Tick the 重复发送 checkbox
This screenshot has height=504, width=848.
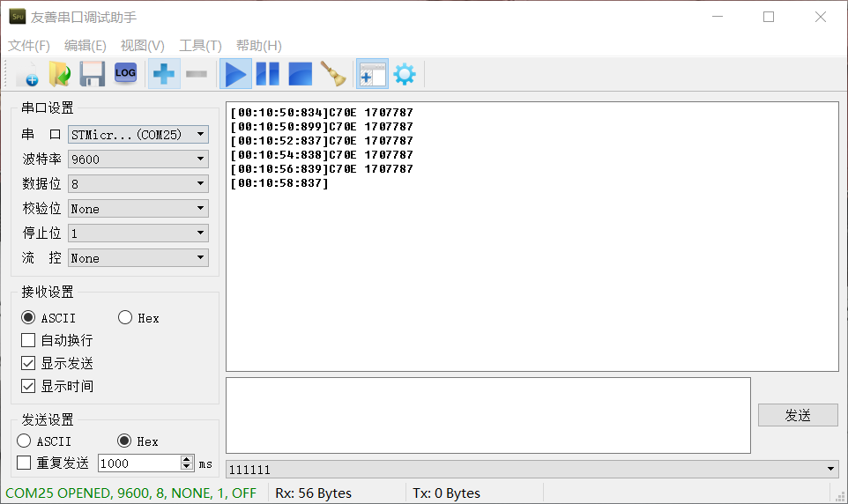pos(25,463)
